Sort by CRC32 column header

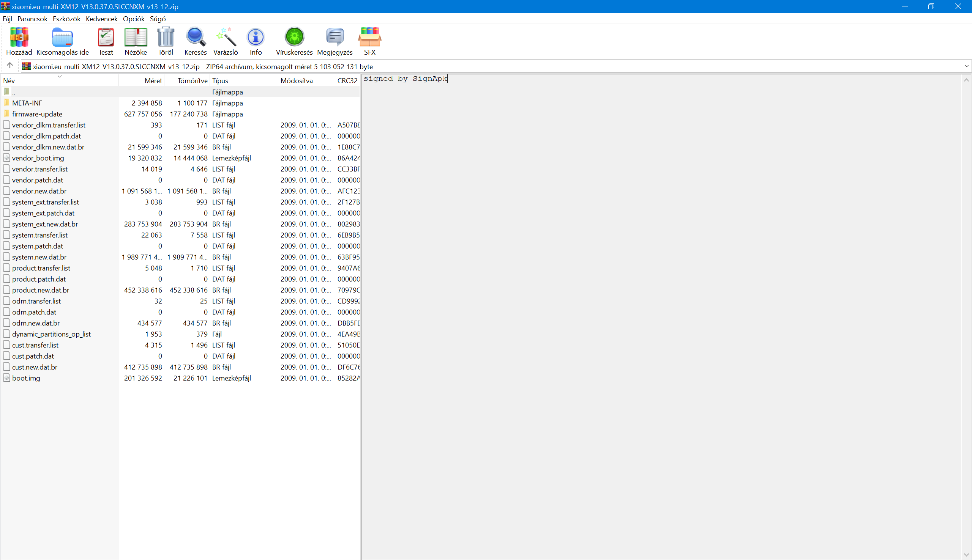(x=347, y=80)
